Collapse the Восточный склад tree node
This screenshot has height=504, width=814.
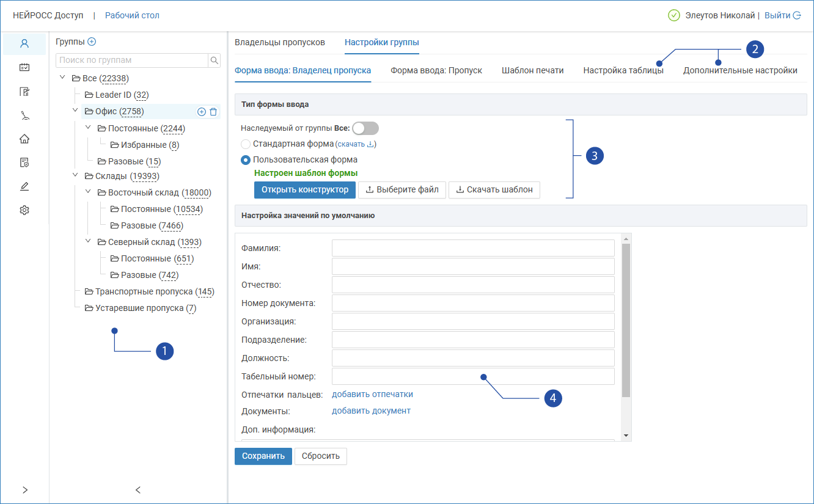pos(88,192)
